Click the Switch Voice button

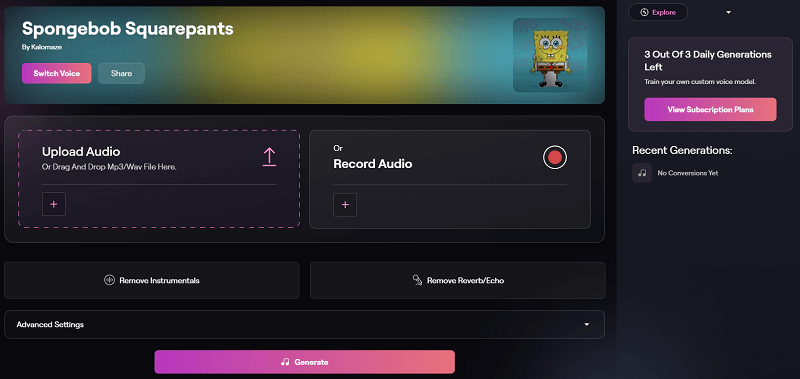pyautogui.click(x=57, y=73)
